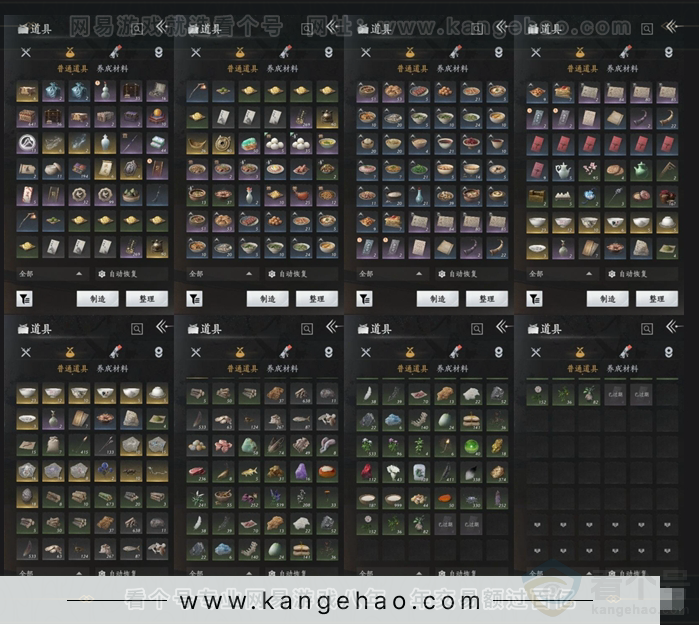Select the orange orb item in the top-left panel
Screen dimensions: 699x625
[157, 117]
